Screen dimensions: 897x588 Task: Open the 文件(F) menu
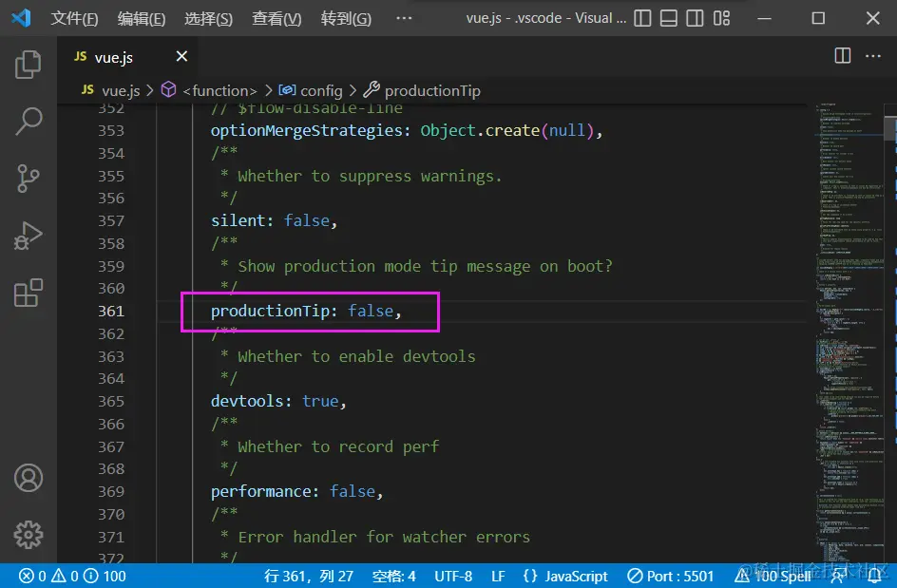[74, 18]
